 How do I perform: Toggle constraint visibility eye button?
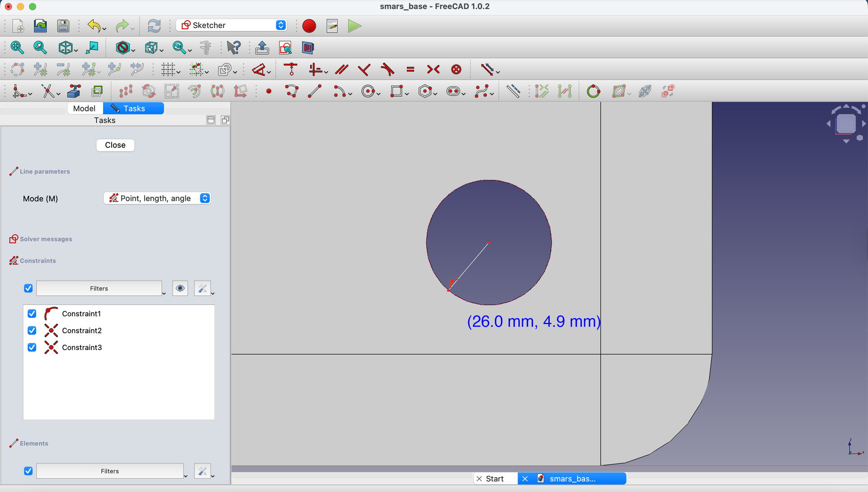click(180, 288)
